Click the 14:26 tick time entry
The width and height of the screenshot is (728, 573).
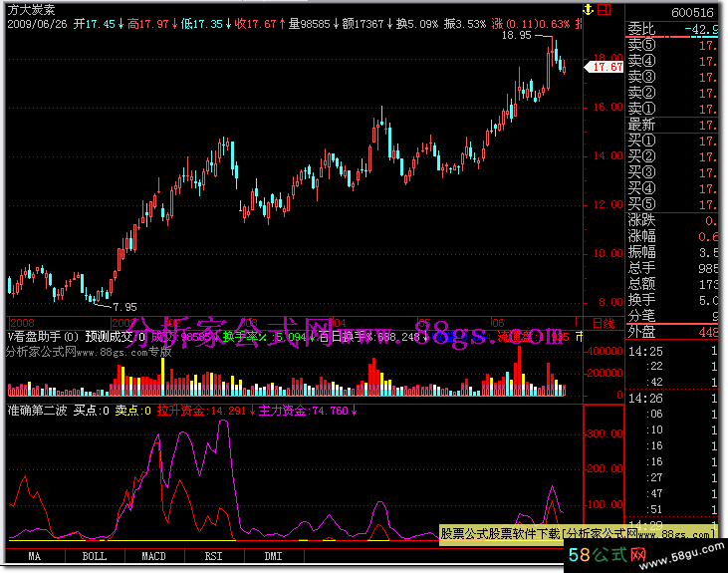(x=645, y=399)
